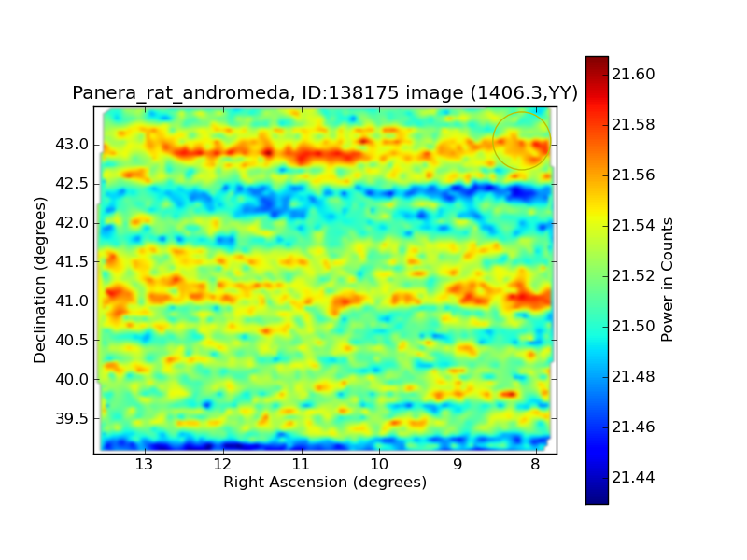Click the 21.48 colorbar tick label

click(633, 377)
